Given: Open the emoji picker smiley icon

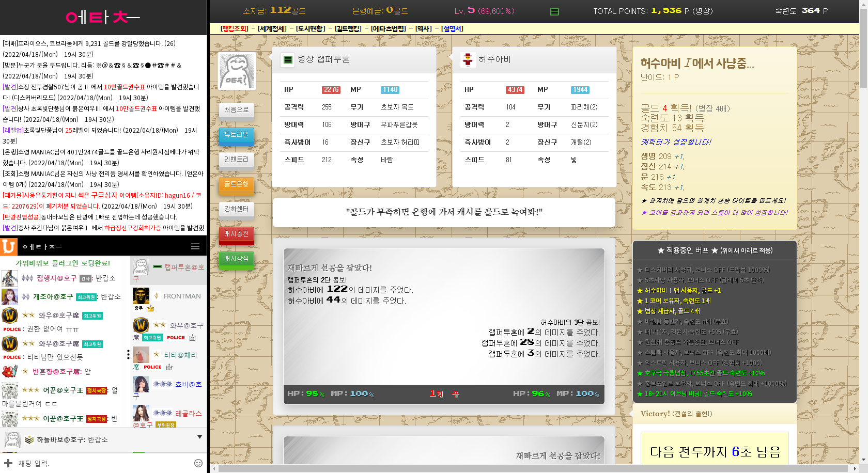Looking at the screenshot, I should click(198, 463).
